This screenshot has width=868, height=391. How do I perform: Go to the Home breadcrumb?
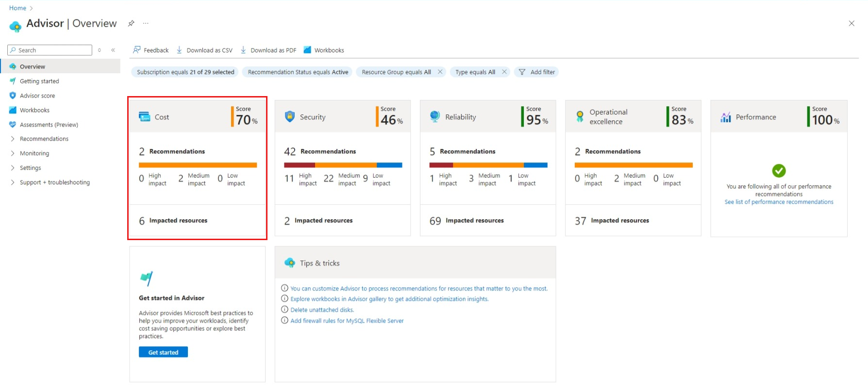(x=17, y=8)
